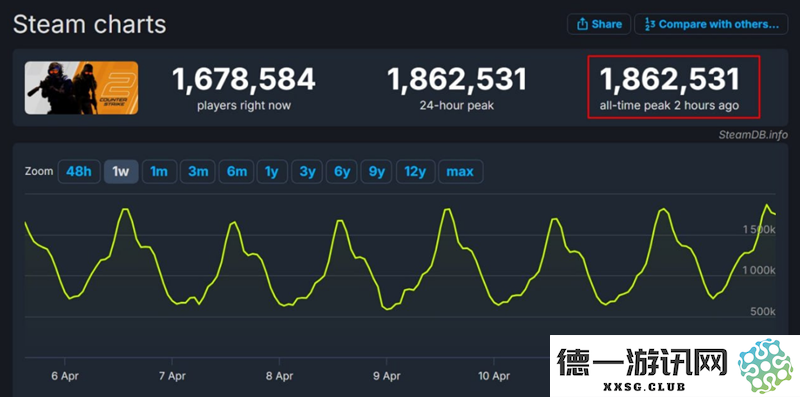Click the players right now count
This screenshot has width=800, height=397.
[244, 80]
